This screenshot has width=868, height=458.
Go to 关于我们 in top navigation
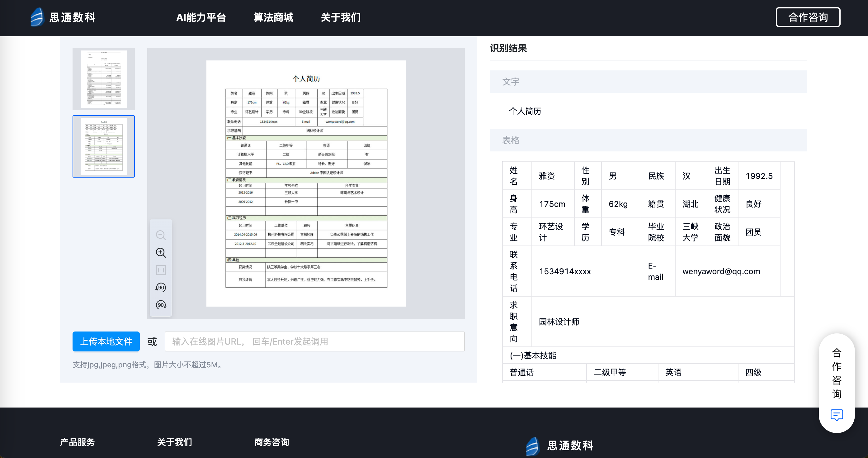340,17
